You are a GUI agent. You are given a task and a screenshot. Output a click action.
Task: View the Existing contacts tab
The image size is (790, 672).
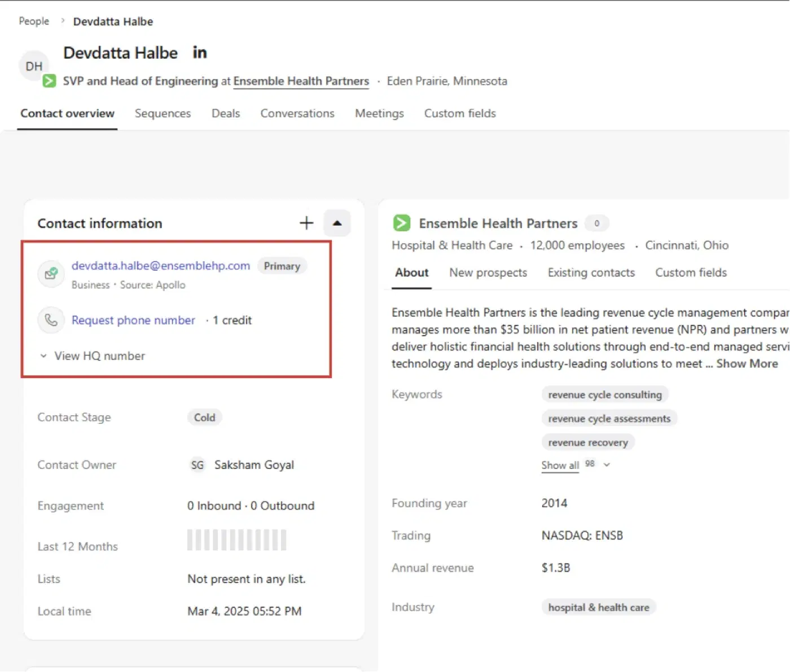(591, 273)
